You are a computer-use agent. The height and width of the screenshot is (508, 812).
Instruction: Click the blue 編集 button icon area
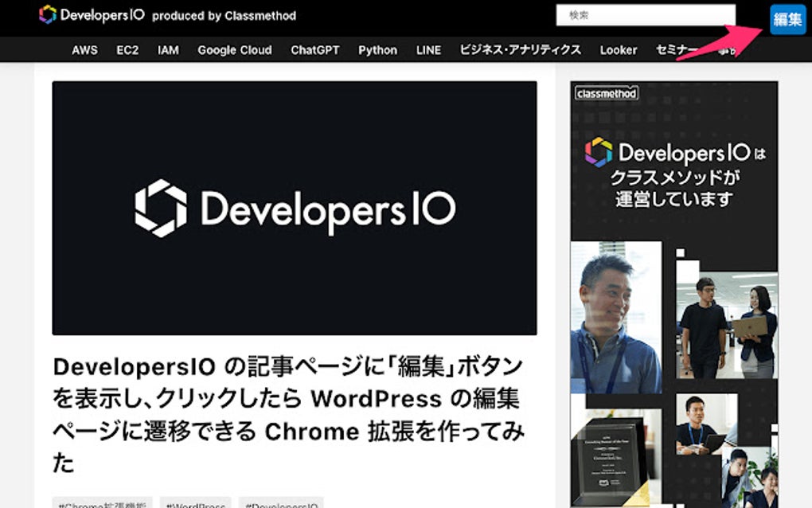tap(787, 20)
